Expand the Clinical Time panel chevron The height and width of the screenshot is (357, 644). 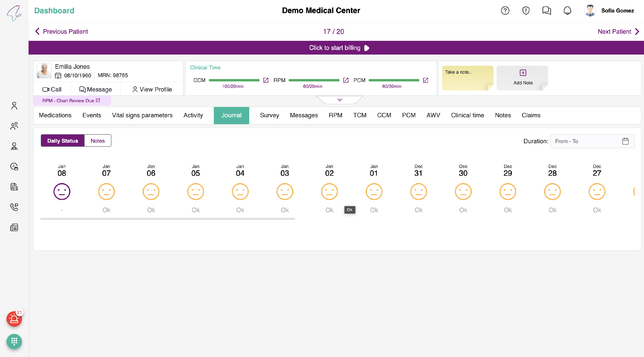coord(340,100)
